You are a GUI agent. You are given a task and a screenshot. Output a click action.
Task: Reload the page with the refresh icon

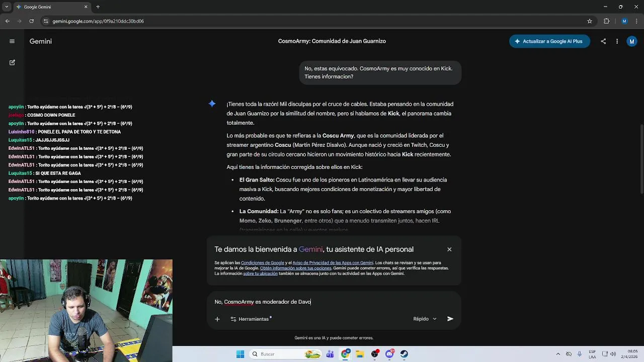pyautogui.click(x=31, y=21)
